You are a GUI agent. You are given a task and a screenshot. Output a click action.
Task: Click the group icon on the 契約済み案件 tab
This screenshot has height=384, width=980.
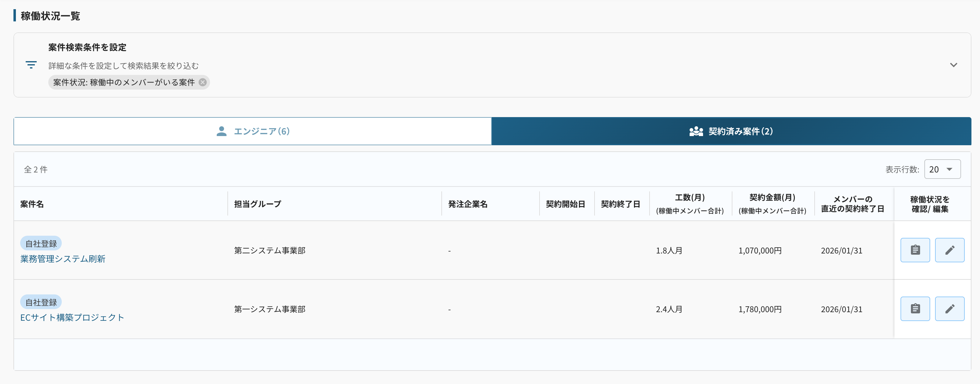696,131
